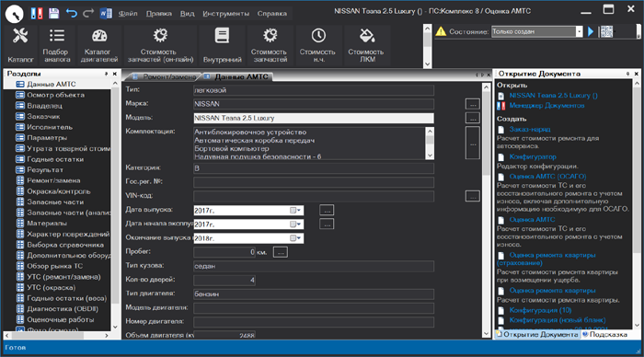The height and width of the screenshot is (357, 644).
Task: Click the QR code icon
Action: click(606, 31)
